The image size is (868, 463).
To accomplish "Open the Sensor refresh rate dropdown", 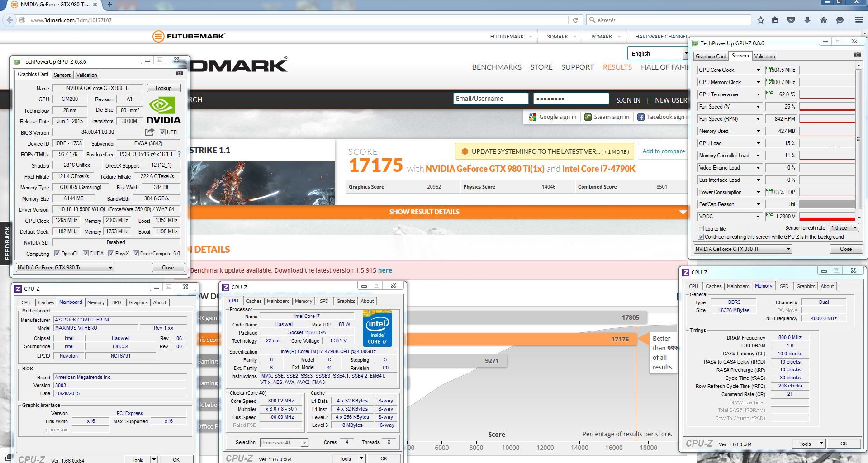I will [x=844, y=228].
